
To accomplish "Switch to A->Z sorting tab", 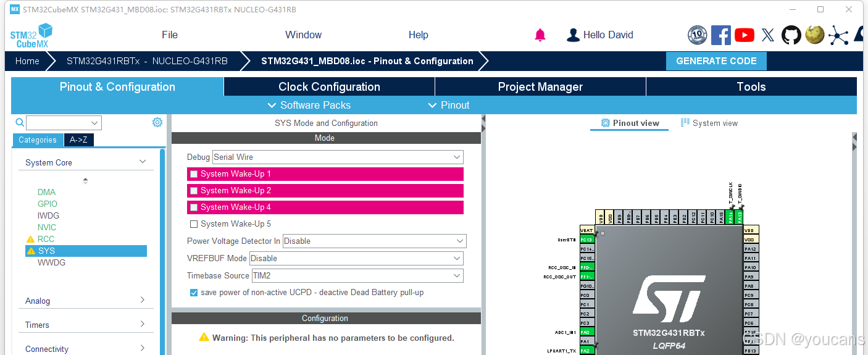I will tap(78, 140).
